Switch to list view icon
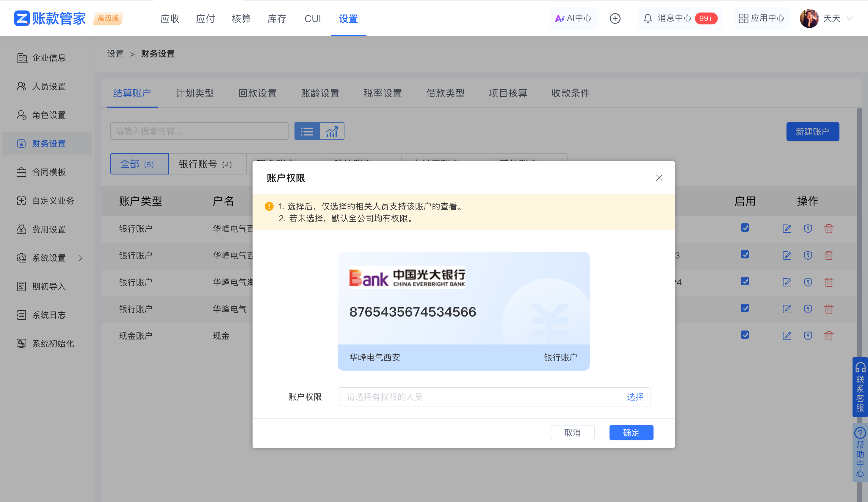The width and height of the screenshot is (868, 502). pos(307,131)
